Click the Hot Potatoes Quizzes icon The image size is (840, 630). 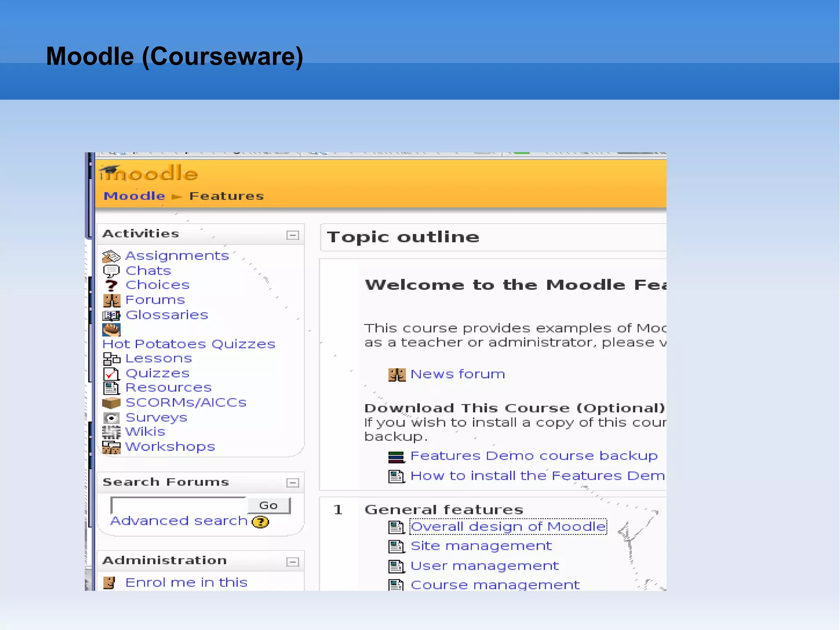coord(111,330)
